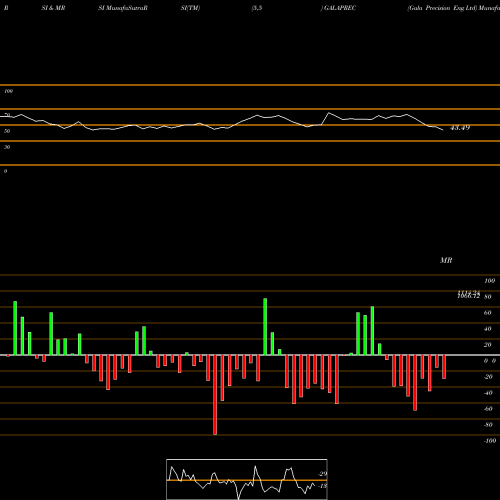Click the MR axis label -100
Screen dimensions: 500x500
tap(489, 441)
